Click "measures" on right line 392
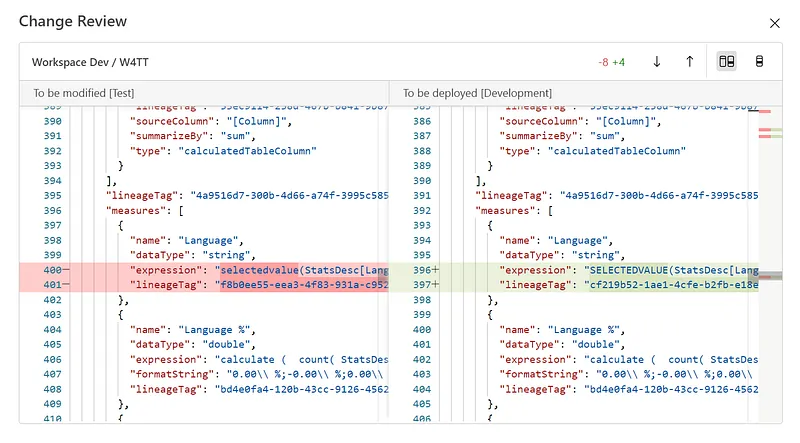Screen dimensions: 800x443 pyautogui.click(x=507, y=210)
